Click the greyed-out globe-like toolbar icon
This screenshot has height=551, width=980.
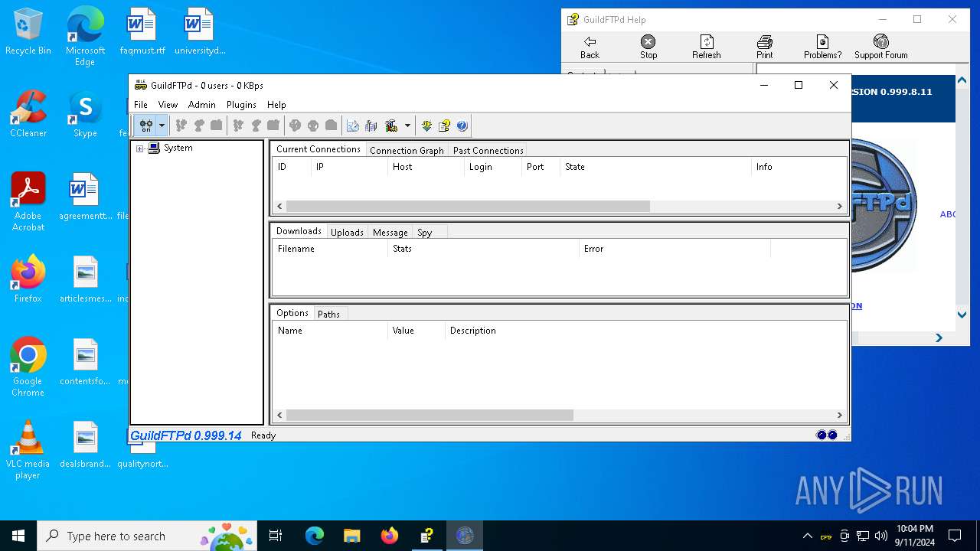[295, 126]
